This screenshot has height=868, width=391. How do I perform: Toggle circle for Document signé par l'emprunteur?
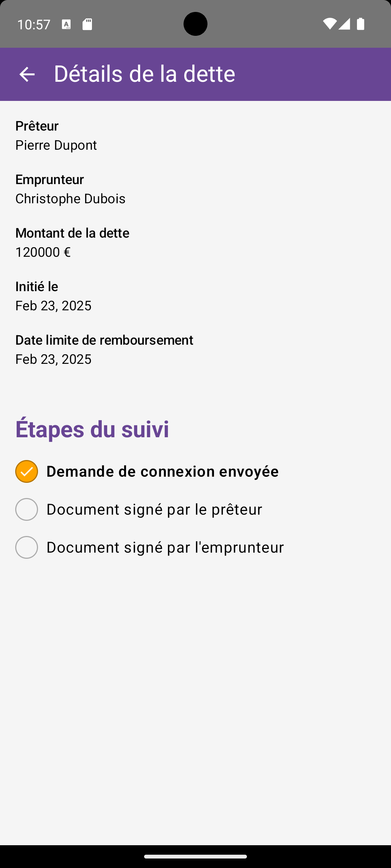click(26, 548)
